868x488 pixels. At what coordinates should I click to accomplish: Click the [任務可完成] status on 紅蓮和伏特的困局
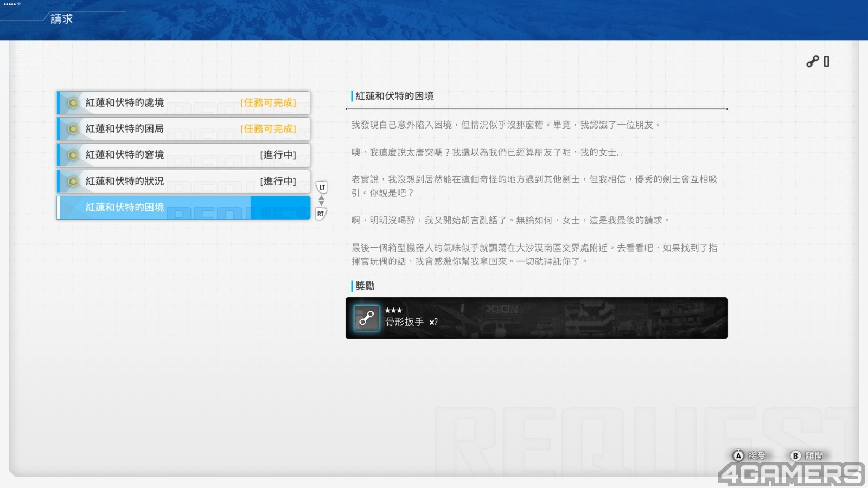coord(269,129)
